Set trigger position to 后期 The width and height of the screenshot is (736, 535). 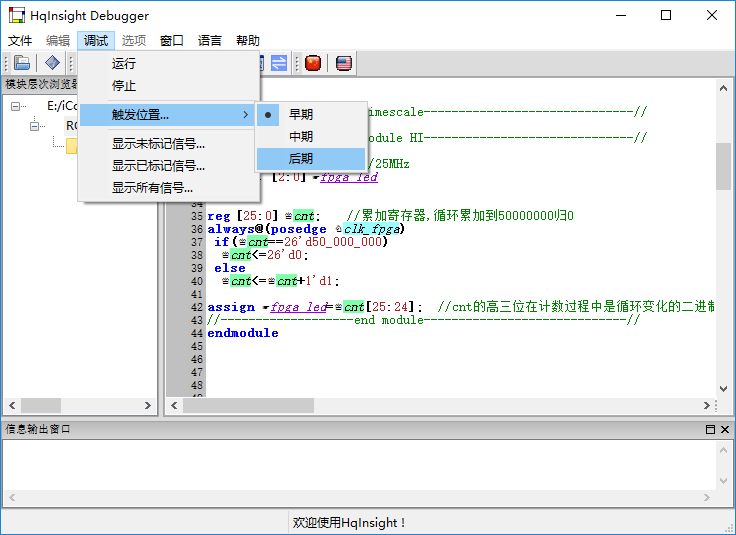click(x=301, y=158)
